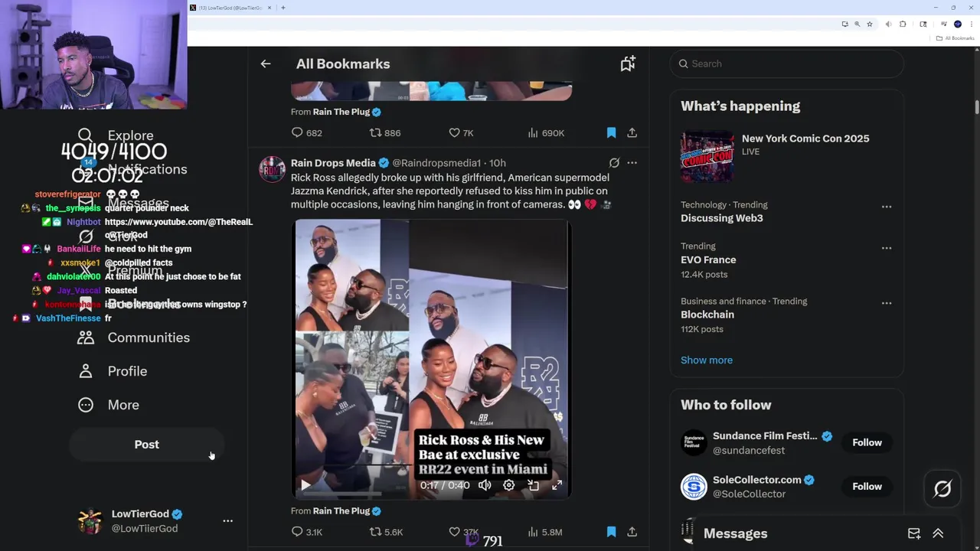Go back using the All Bookmarks arrow
This screenshot has width=980, height=551.
point(266,64)
